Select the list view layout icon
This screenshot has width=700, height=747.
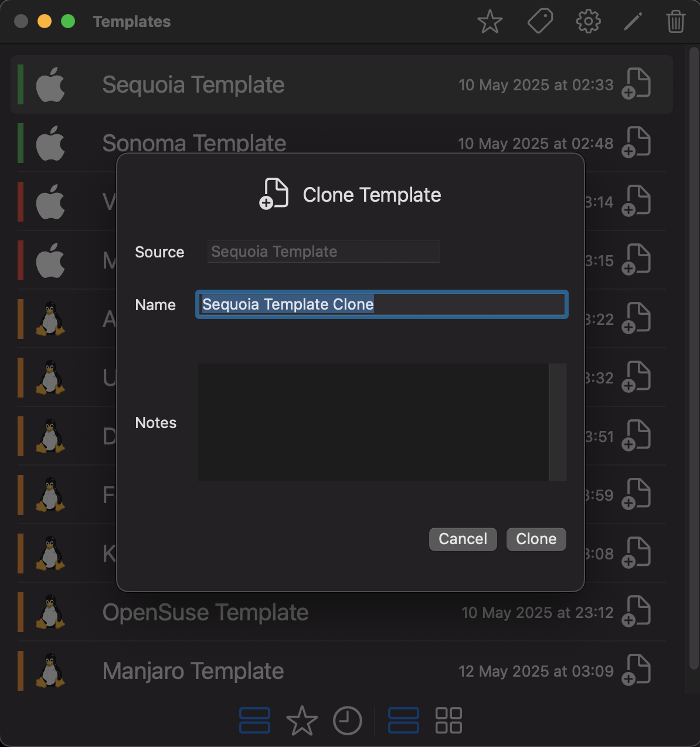point(403,721)
